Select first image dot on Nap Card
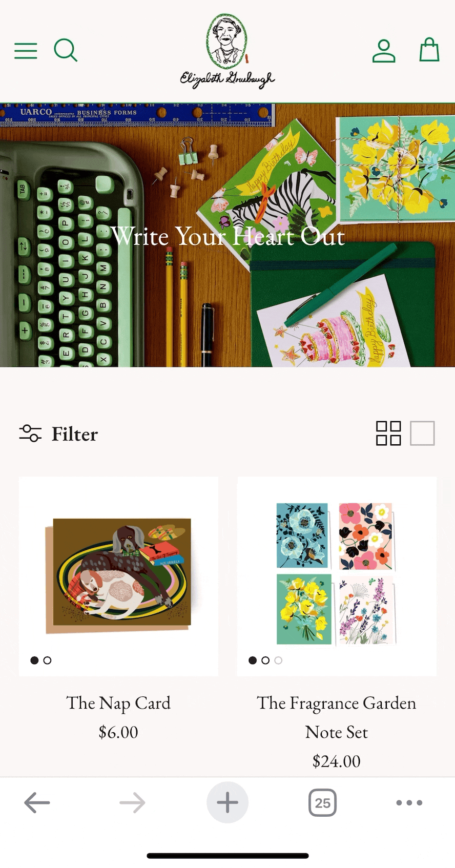The image size is (455, 868). click(34, 660)
